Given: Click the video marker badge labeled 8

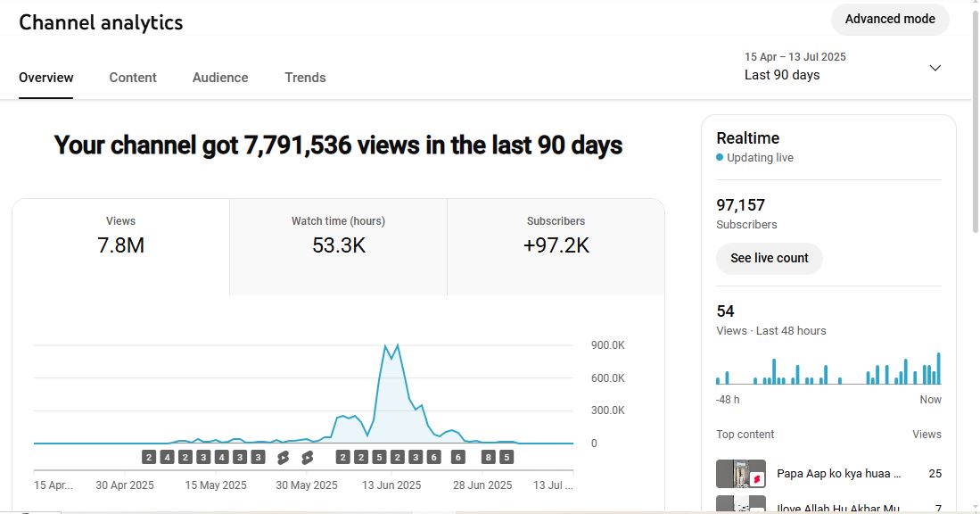Looking at the screenshot, I should tap(489, 458).
